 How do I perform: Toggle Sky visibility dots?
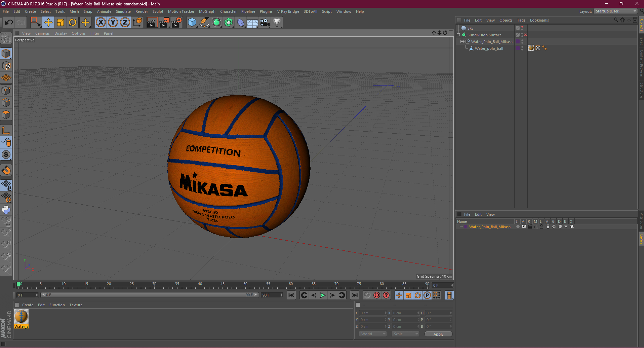click(522, 28)
